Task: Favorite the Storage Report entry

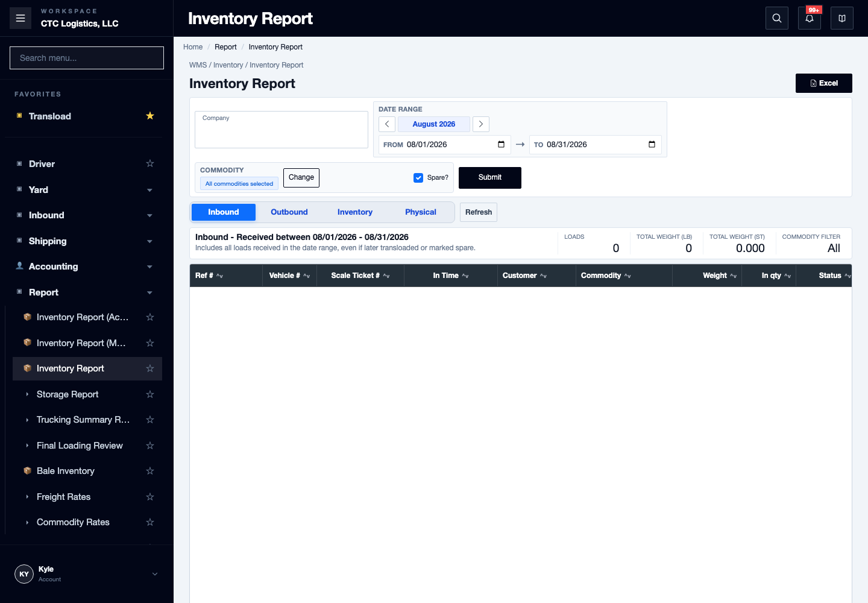Action: pos(150,394)
